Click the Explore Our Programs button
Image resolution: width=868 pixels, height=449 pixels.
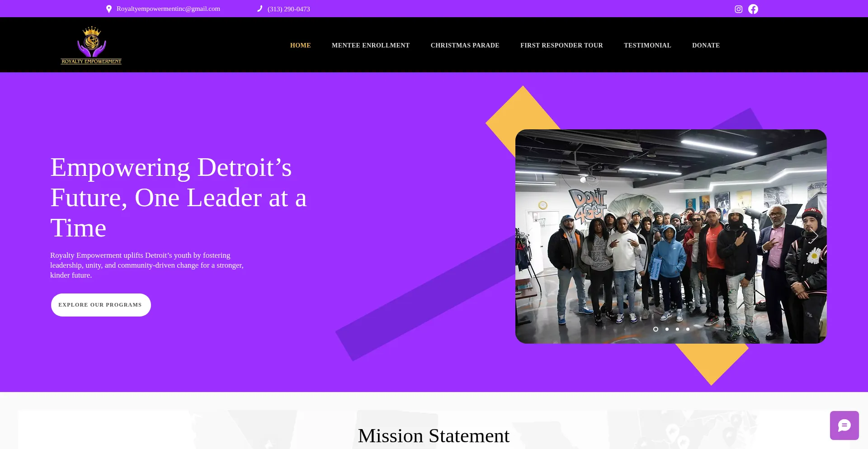point(101,305)
